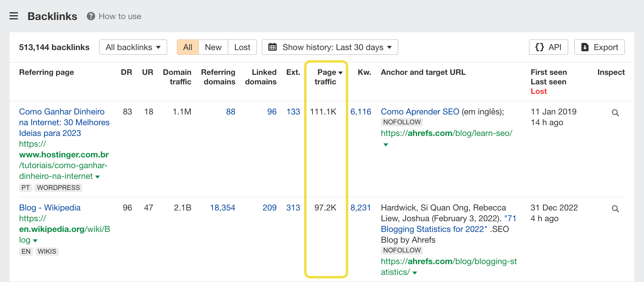The image size is (644, 282).
Task: Open Show history: Last 30 days dropdown
Action: (330, 47)
